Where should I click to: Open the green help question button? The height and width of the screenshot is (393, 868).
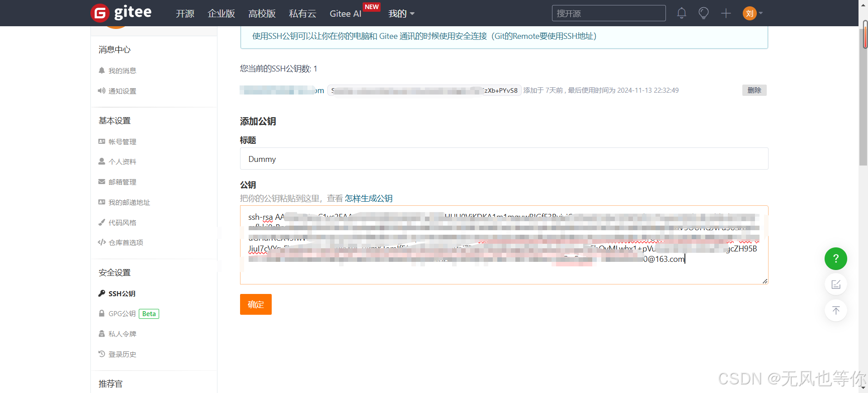point(835,259)
